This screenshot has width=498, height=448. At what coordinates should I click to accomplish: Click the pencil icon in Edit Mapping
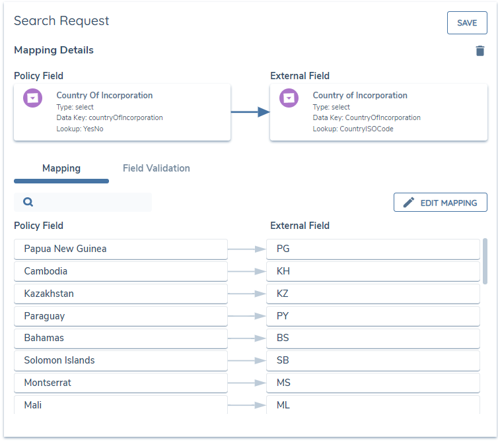tap(409, 203)
